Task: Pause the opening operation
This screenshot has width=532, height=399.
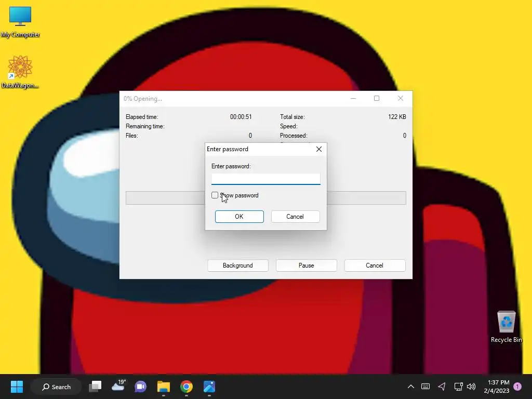Action: (307, 265)
